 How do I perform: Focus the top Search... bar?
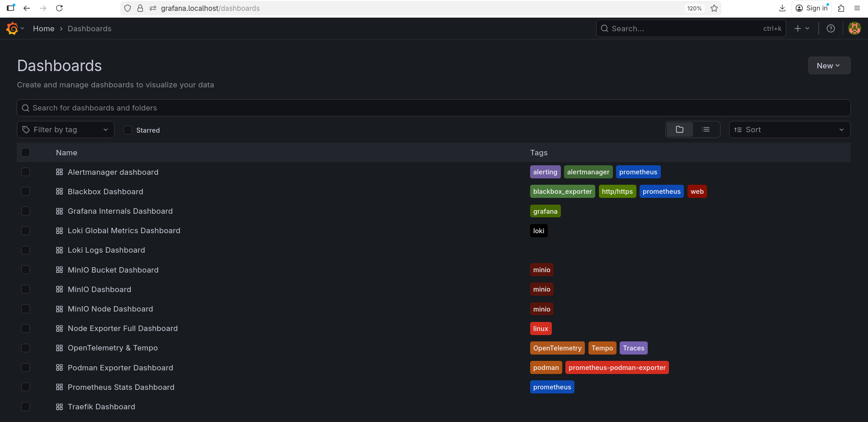tap(691, 29)
